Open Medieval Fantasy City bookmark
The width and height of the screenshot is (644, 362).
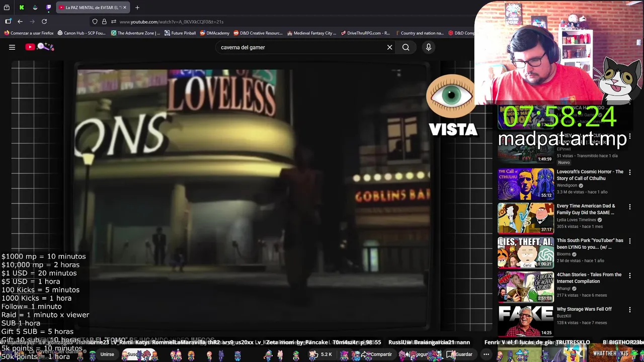click(x=312, y=33)
